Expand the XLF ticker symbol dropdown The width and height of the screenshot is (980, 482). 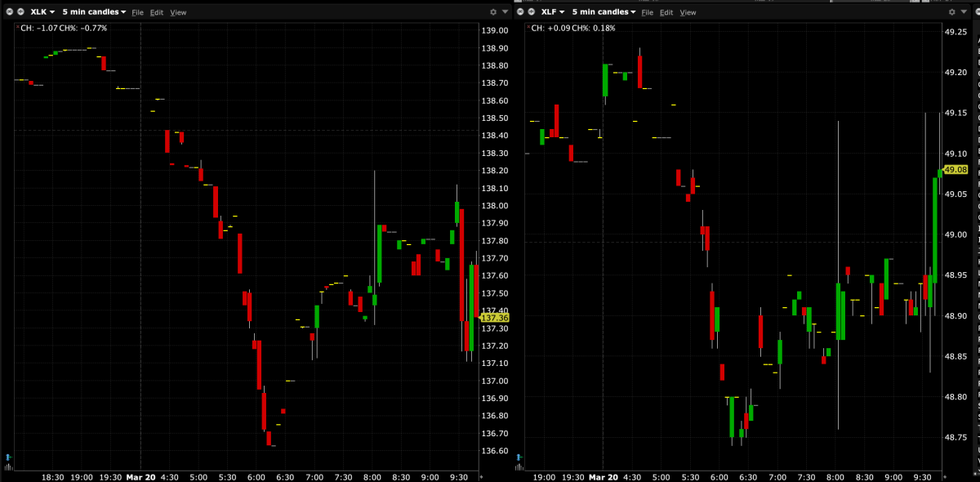553,12
